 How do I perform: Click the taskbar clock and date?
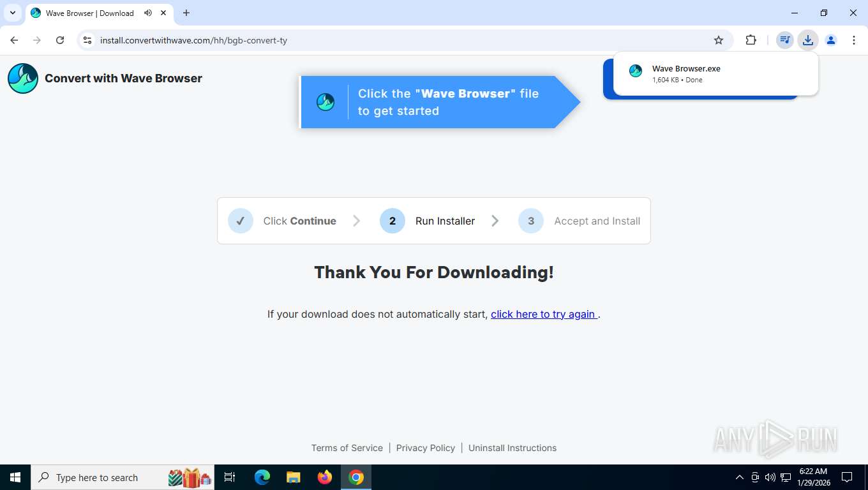coord(813,477)
